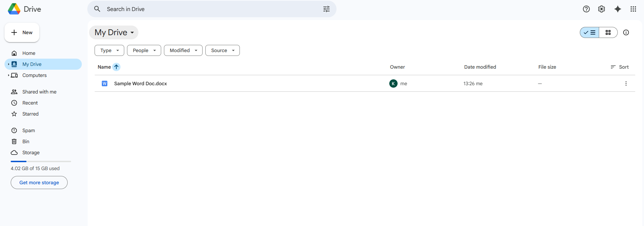Open advanced search filter options icon
The image size is (644, 226).
(x=326, y=9)
